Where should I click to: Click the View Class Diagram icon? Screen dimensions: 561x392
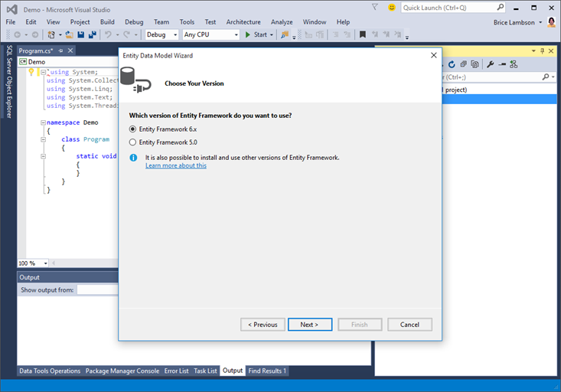(514, 64)
